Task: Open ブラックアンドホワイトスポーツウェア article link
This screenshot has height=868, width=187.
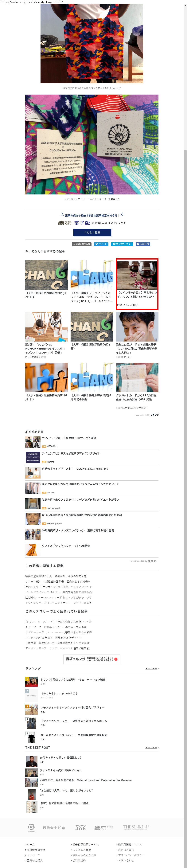Action: [x=91, y=297]
